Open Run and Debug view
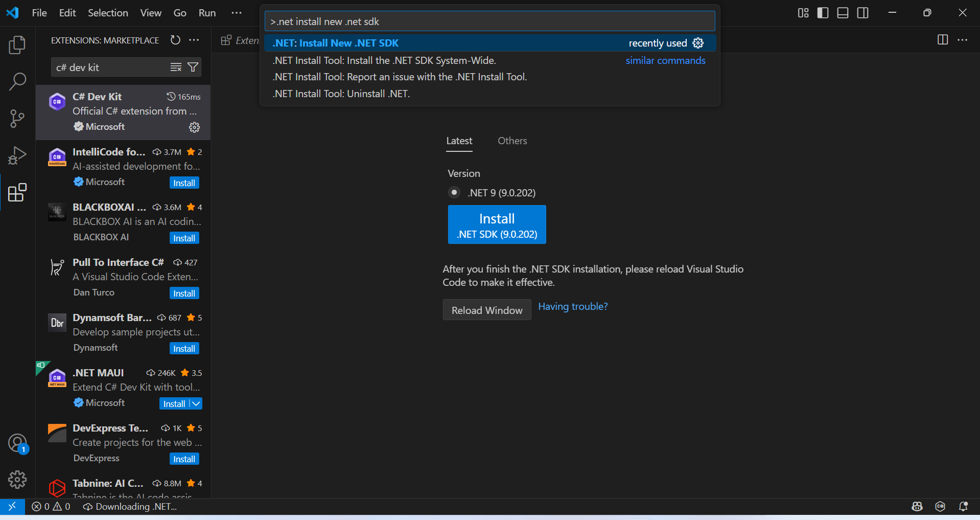 pyautogui.click(x=17, y=155)
